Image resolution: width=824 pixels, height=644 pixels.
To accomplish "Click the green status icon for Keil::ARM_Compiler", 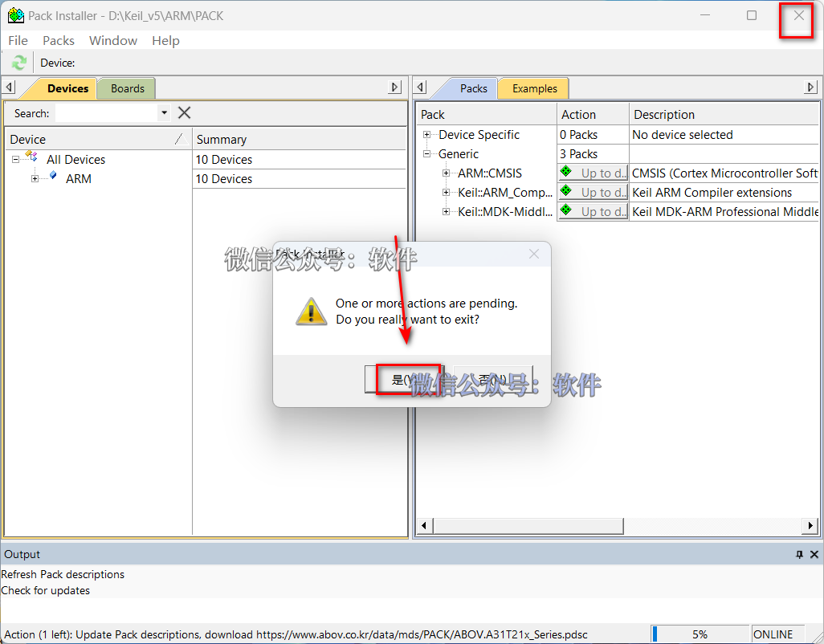I will [x=566, y=190].
